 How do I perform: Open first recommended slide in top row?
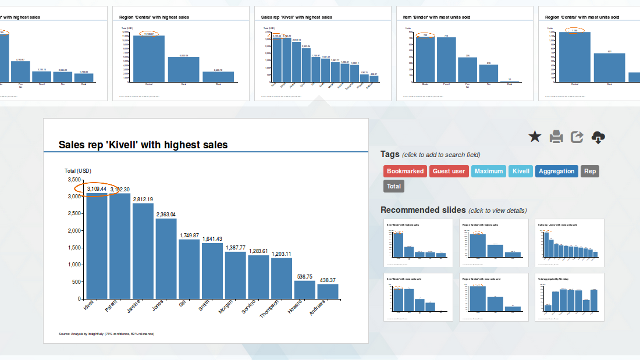pyautogui.click(x=418, y=243)
